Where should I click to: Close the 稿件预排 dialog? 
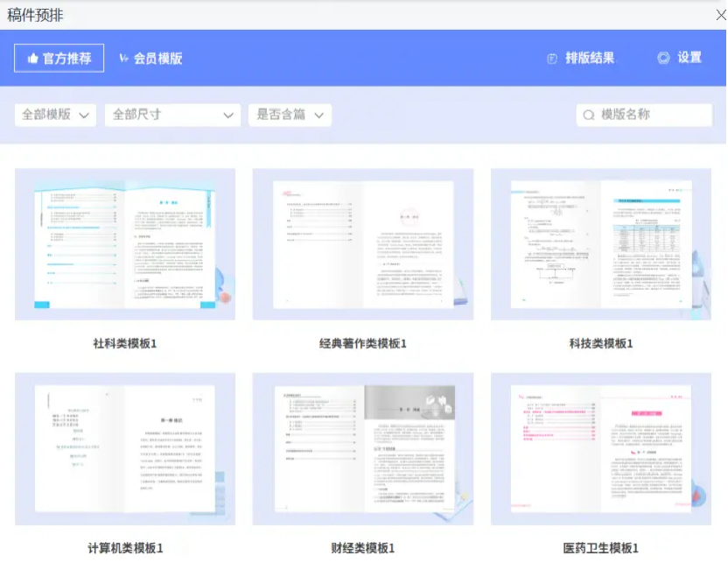719,14
